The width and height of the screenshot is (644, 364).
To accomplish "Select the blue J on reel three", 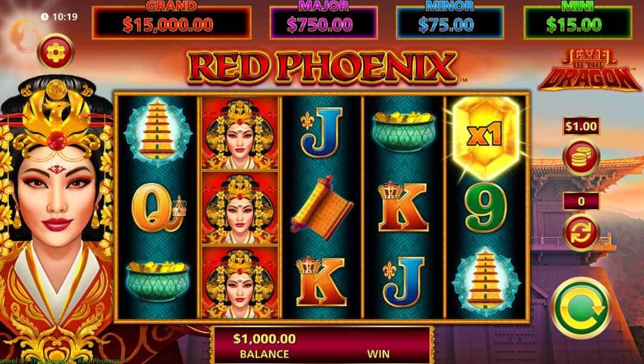I will pyautogui.click(x=321, y=132).
